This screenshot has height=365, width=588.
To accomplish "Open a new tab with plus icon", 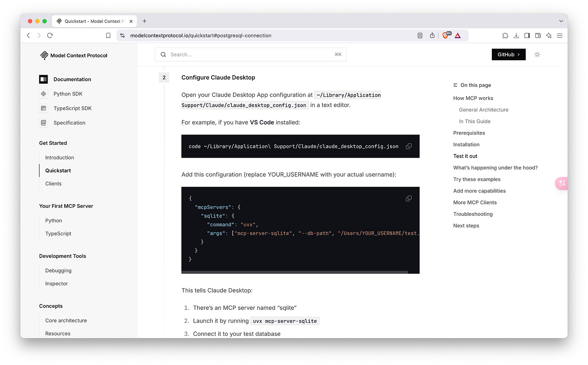I will pos(145,21).
